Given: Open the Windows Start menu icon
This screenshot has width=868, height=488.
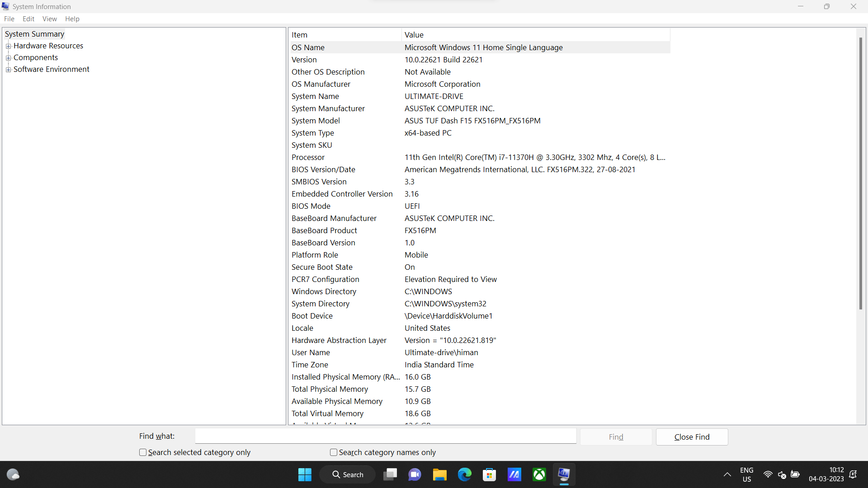Looking at the screenshot, I should 305,474.
